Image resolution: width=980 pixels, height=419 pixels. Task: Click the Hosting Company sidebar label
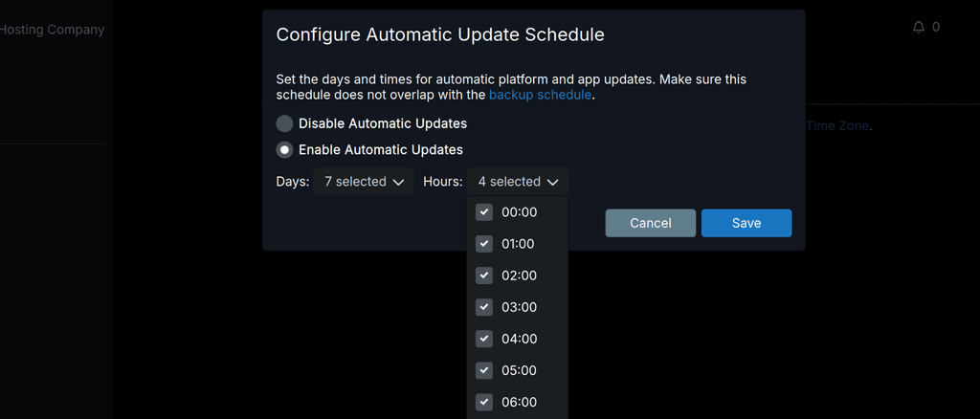[52, 30]
